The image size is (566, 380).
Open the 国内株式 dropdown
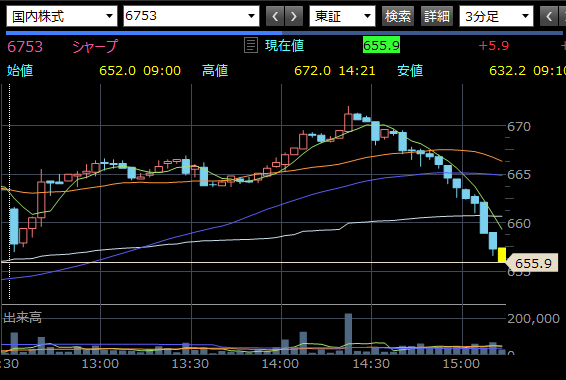[62, 16]
